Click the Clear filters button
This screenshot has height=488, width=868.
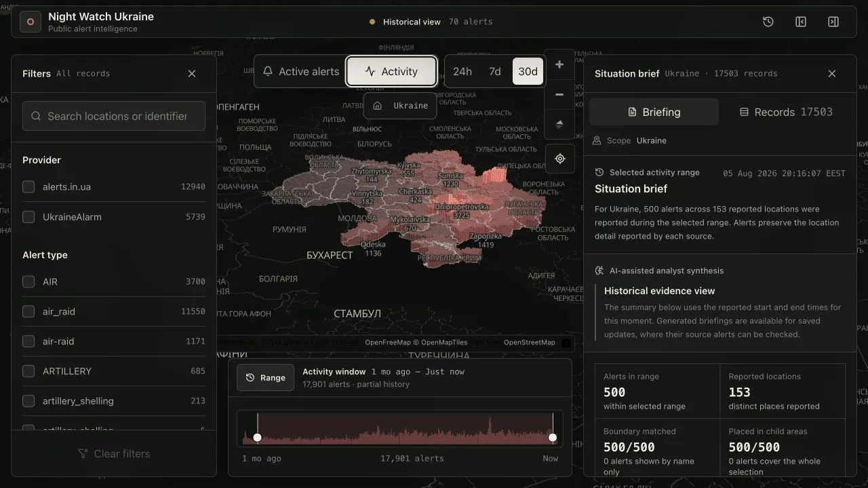tap(114, 453)
